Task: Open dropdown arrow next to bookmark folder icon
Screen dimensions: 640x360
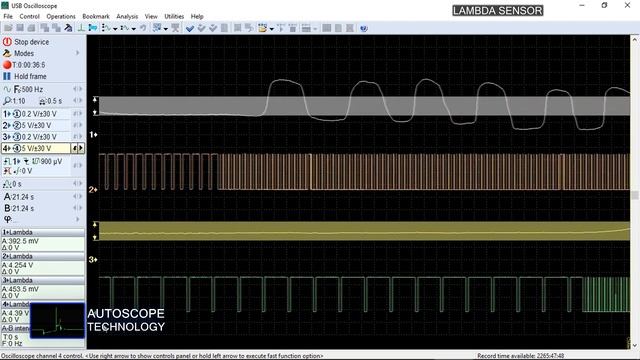Action: [271, 29]
